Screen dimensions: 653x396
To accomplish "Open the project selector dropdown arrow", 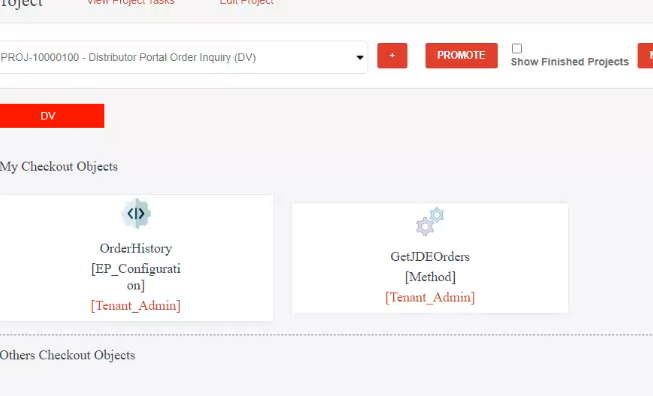I will 360,57.
